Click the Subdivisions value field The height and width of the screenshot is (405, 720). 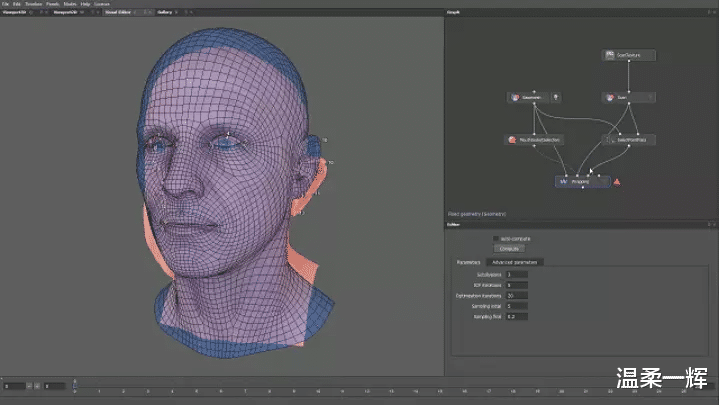pos(516,274)
